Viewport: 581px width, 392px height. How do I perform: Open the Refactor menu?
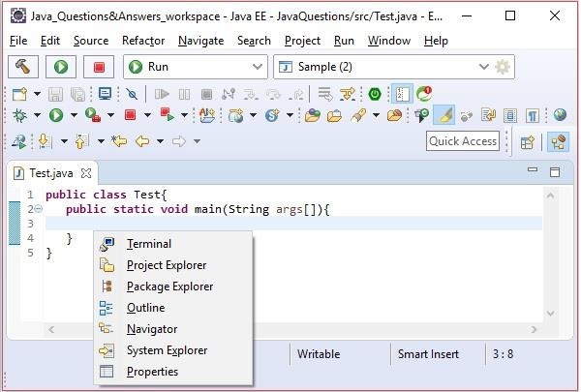coord(143,41)
